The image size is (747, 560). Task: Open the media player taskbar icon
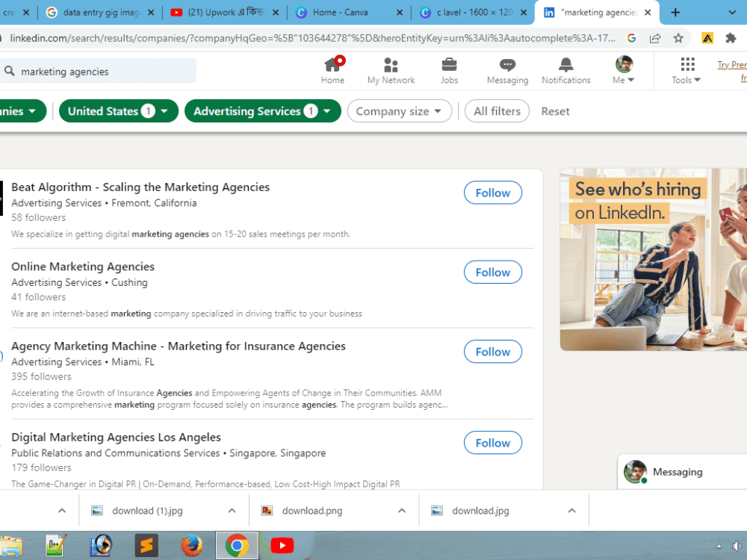101,545
